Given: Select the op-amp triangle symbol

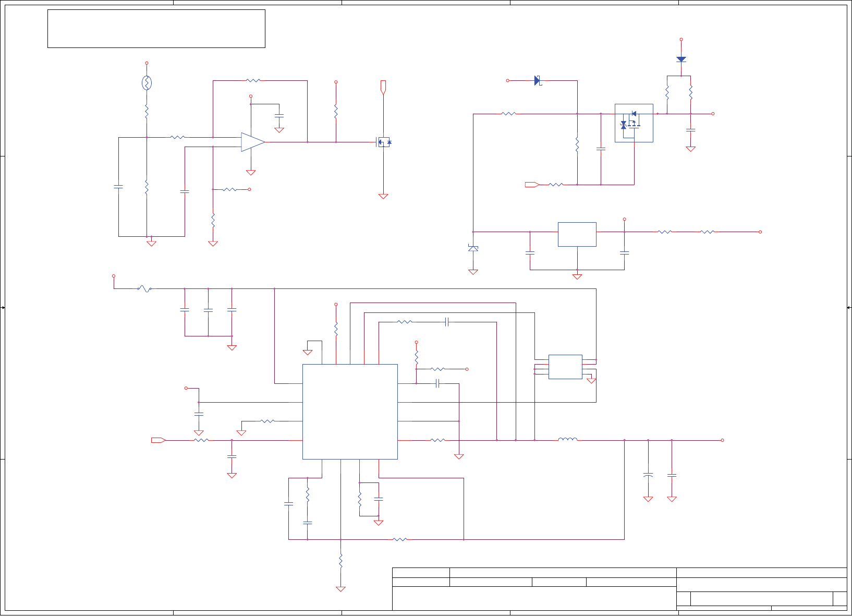Looking at the screenshot, I should 253,142.
